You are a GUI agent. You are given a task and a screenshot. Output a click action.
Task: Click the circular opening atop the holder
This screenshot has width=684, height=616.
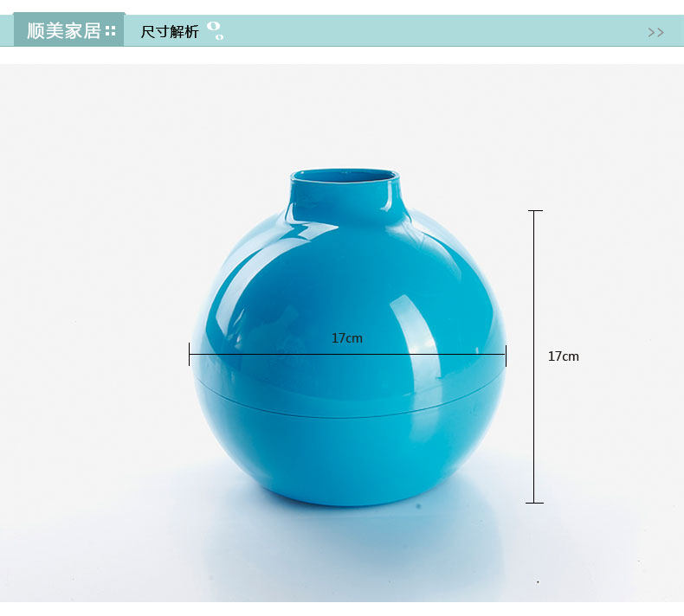tap(345, 176)
